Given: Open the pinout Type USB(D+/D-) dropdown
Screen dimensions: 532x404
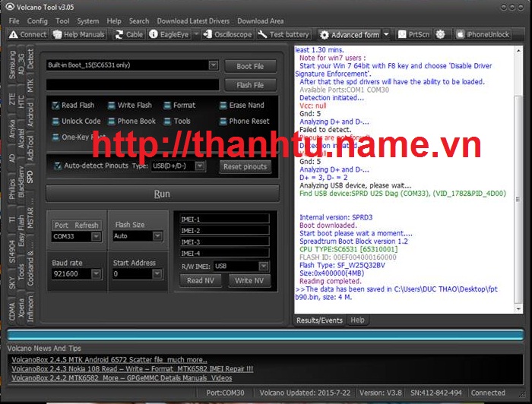Looking at the screenshot, I should (x=200, y=166).
